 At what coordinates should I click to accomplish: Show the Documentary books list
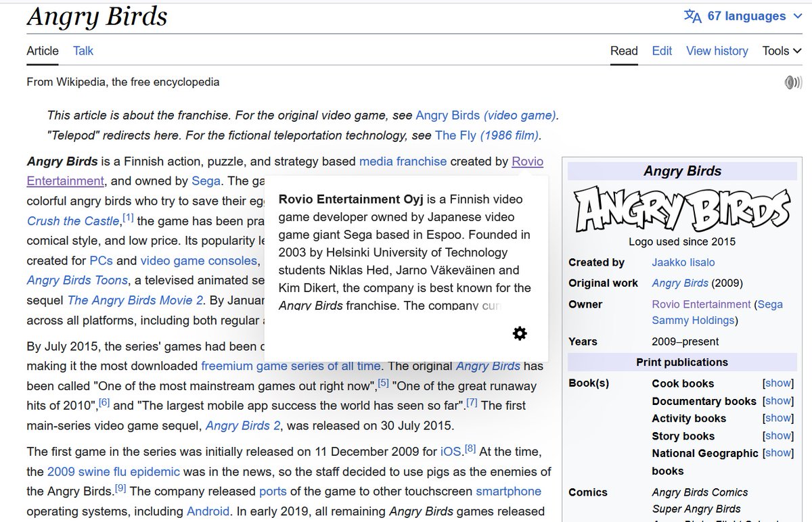(778, 401)
